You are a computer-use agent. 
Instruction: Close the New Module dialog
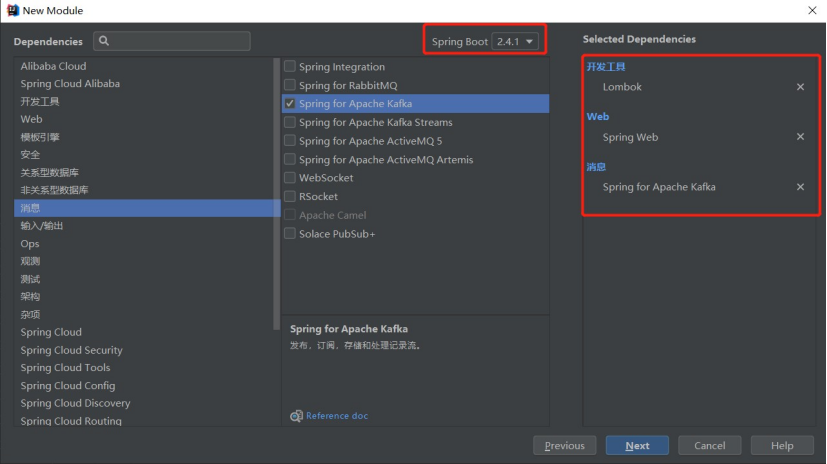click(x=812, y=10)
